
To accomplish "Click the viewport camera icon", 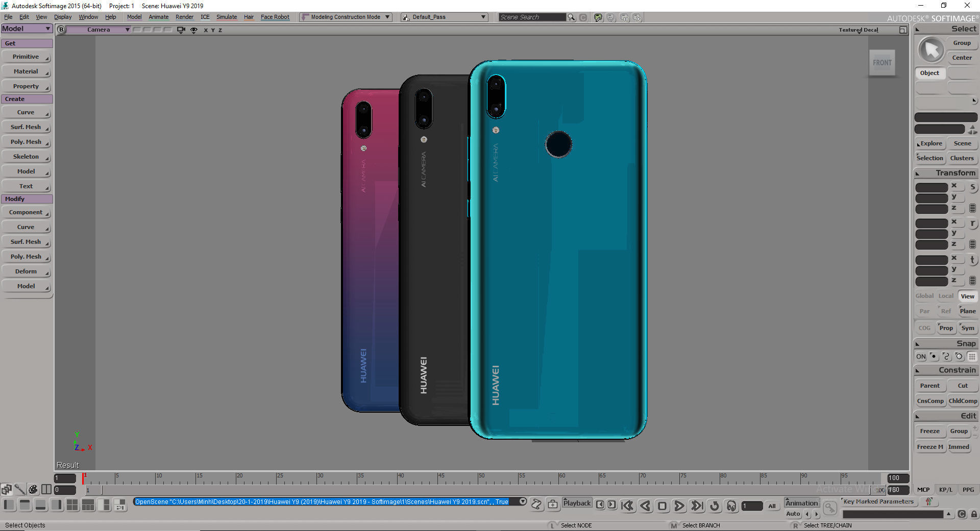I will (x=181, y=30).
